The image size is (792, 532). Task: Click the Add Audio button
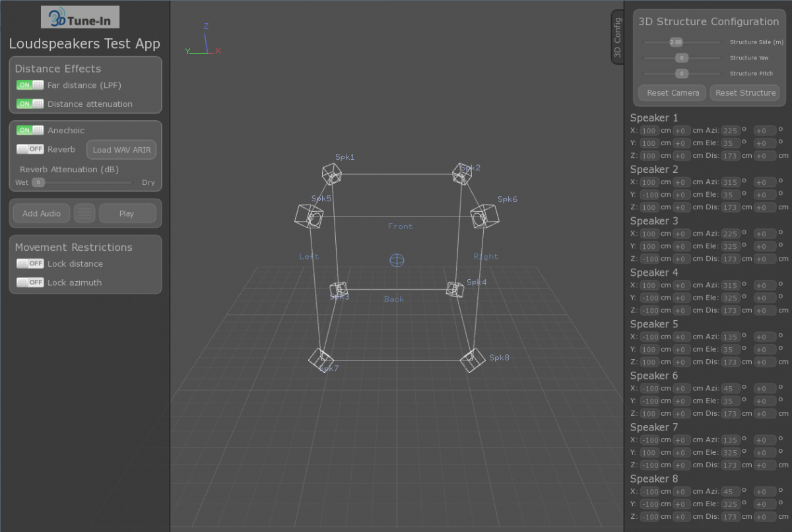[x=42, y=213]
